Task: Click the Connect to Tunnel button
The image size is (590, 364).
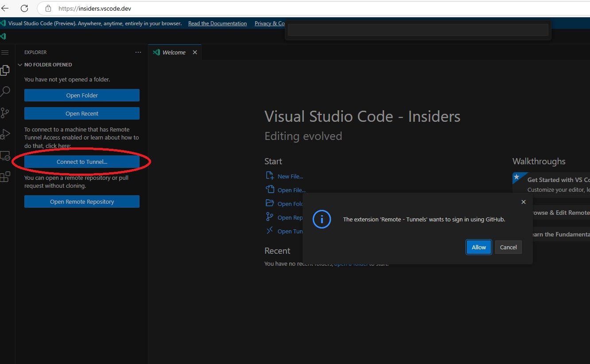Action: pyautogui.click(x=82, y=162)
